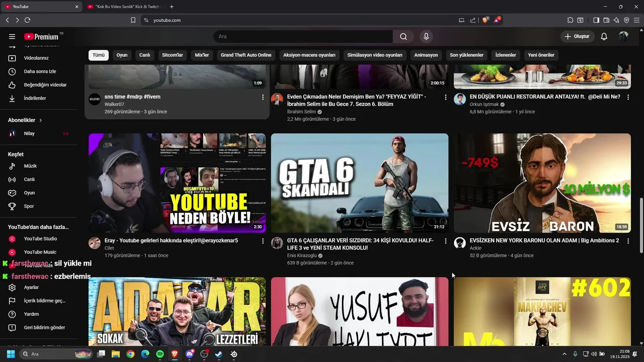Open the YouTube hamburger guide menu

click(12, 36)
